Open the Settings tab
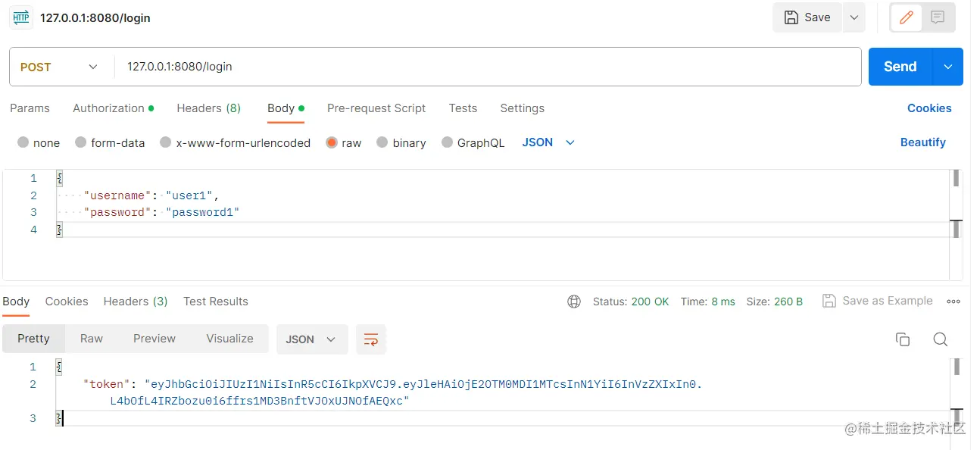 [522, 108]
